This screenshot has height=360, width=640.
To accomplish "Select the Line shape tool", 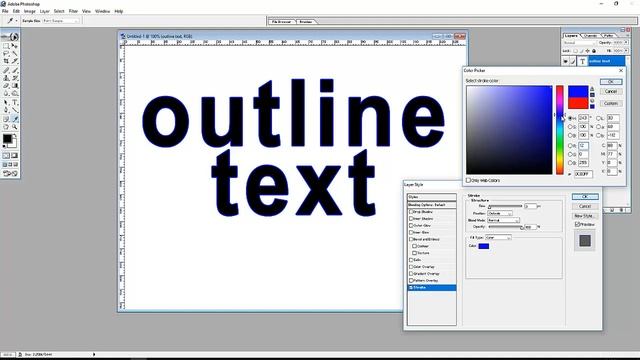I will pyautogui.click(x=15, y=110).
